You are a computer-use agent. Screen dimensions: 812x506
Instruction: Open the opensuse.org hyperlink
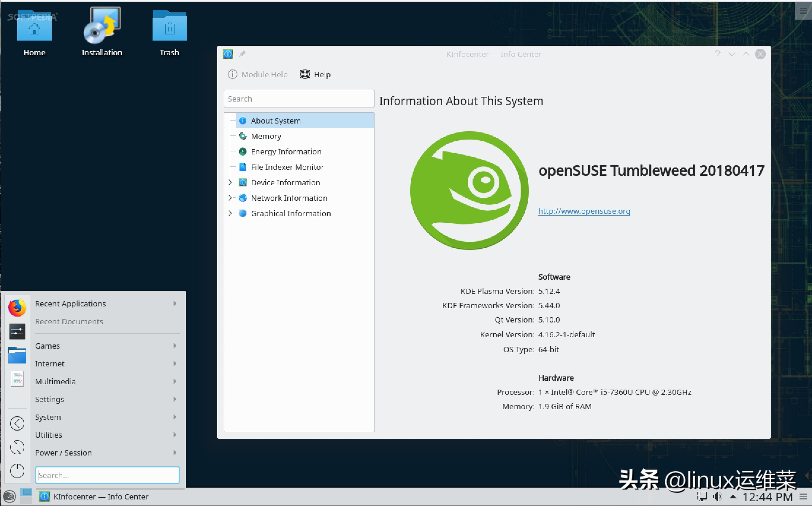click(584, 211)
